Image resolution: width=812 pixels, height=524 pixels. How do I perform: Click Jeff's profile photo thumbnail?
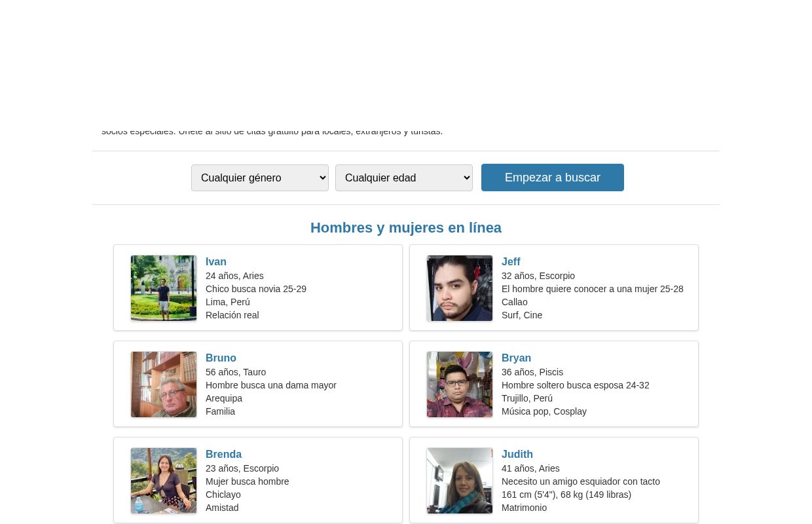point(460,288)
